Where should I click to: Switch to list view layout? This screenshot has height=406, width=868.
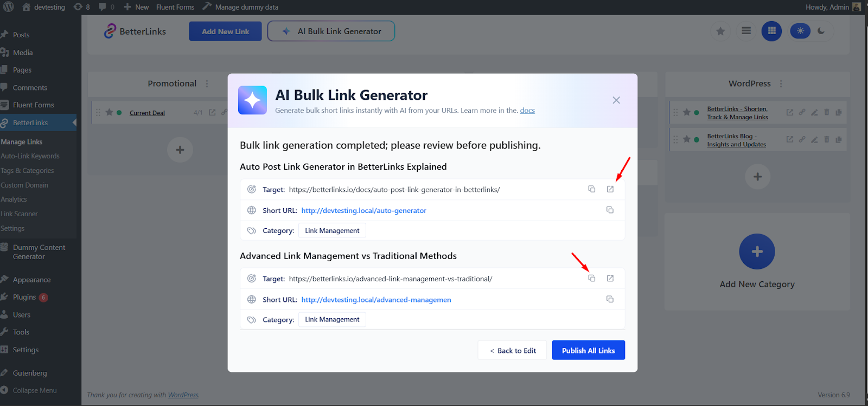click(746, 31)
